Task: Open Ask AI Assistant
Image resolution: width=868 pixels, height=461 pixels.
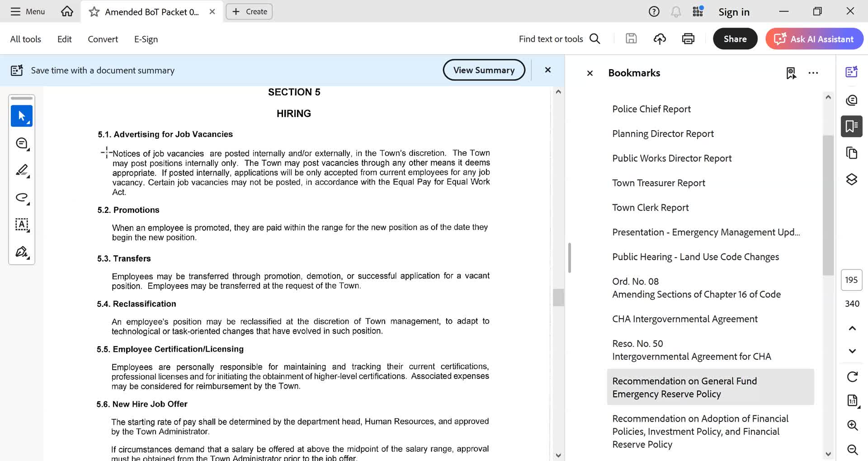Action: 814,39
